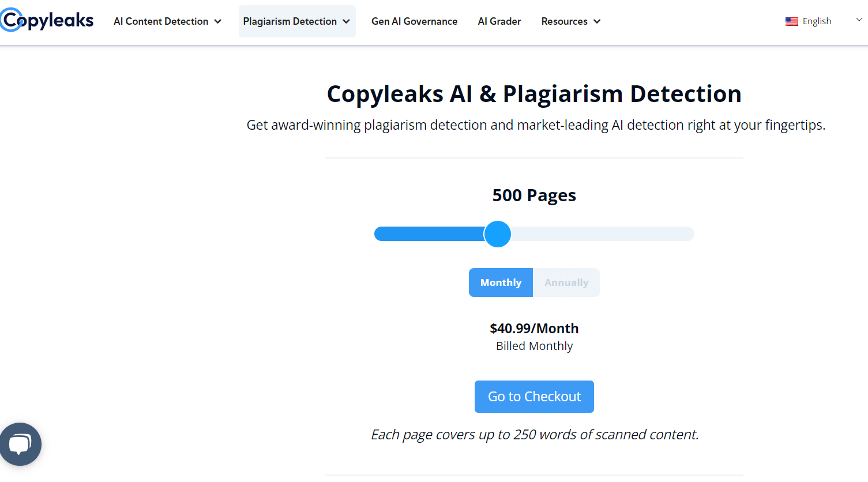Switch to Annually billing option

pyautogui.click(x=566, y=283)
